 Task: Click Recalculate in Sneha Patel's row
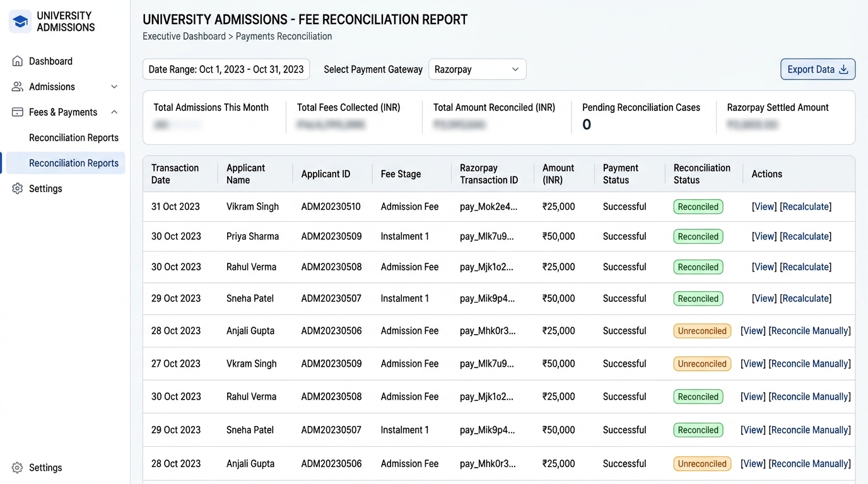(806, 298)
